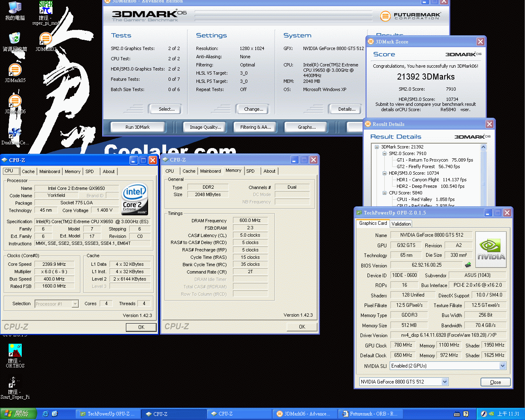Click OK in the CPU-Z processor window

(x=141, y=327)
